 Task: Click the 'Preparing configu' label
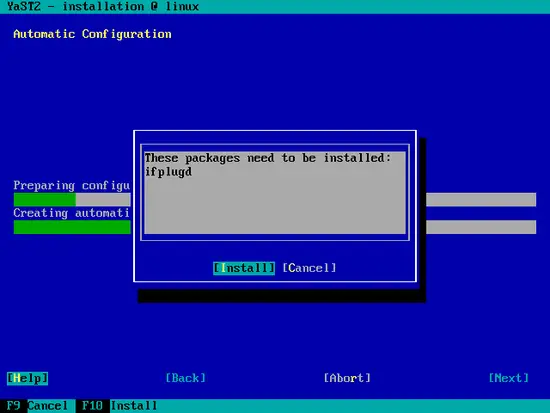[x=72, y=186]
